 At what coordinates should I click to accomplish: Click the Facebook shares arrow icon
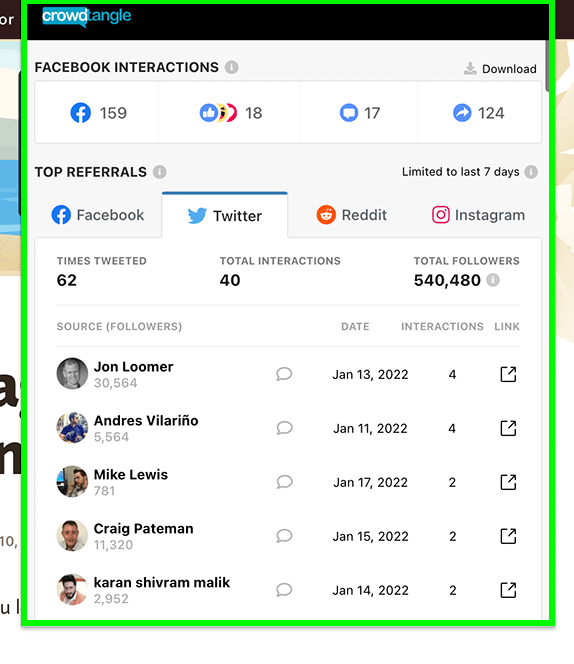tap(462, 113)
